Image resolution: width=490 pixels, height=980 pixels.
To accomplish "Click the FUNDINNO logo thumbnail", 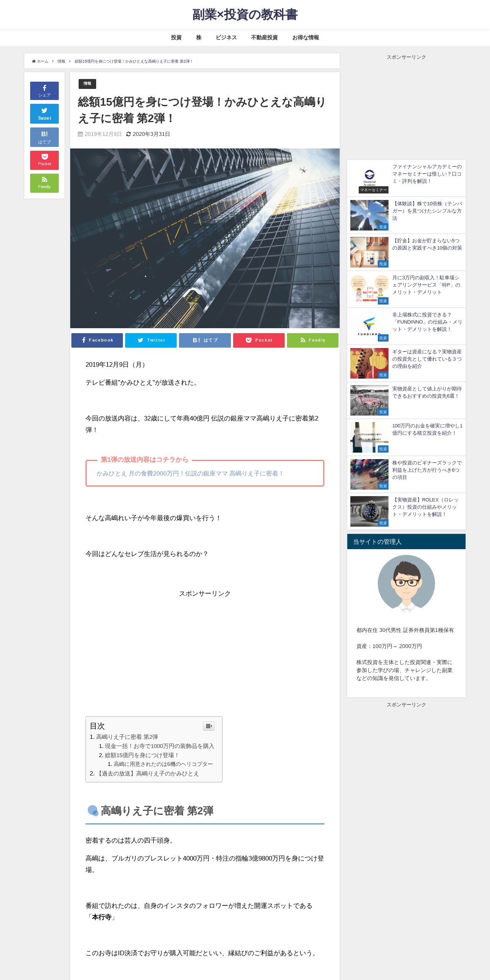I will [369, 326].
